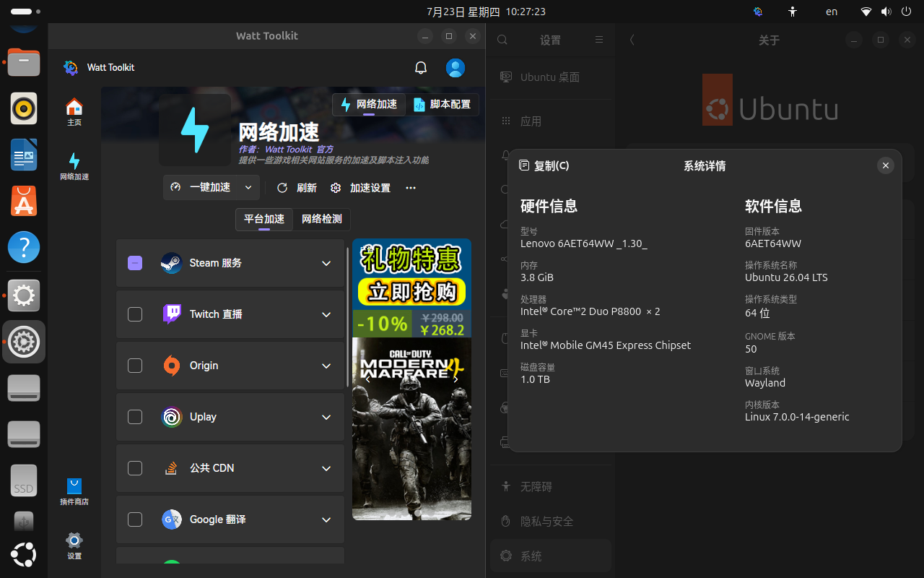Open Ubuntu 桌面 settings item
The height and width of the screenshot is (578, 924).
pyautogui.click(x=551, y=77)
